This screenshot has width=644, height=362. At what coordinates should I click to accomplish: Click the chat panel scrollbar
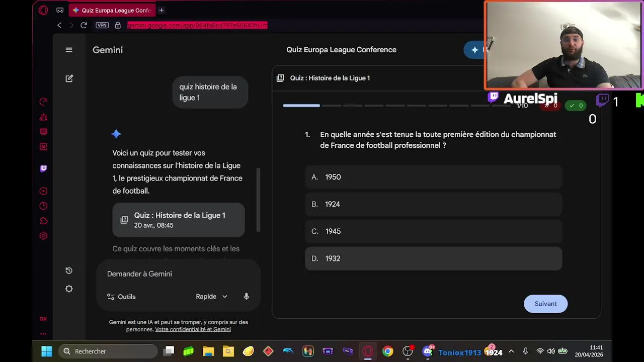click(259, 200)
